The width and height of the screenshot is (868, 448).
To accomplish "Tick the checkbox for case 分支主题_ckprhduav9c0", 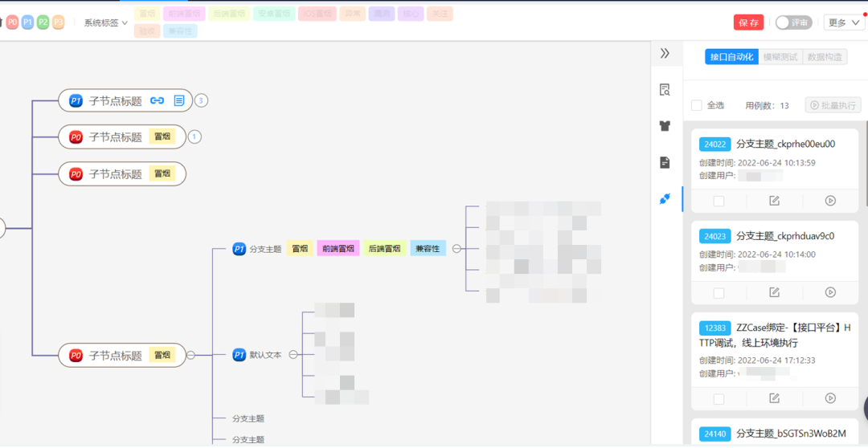I will (719, 292).
